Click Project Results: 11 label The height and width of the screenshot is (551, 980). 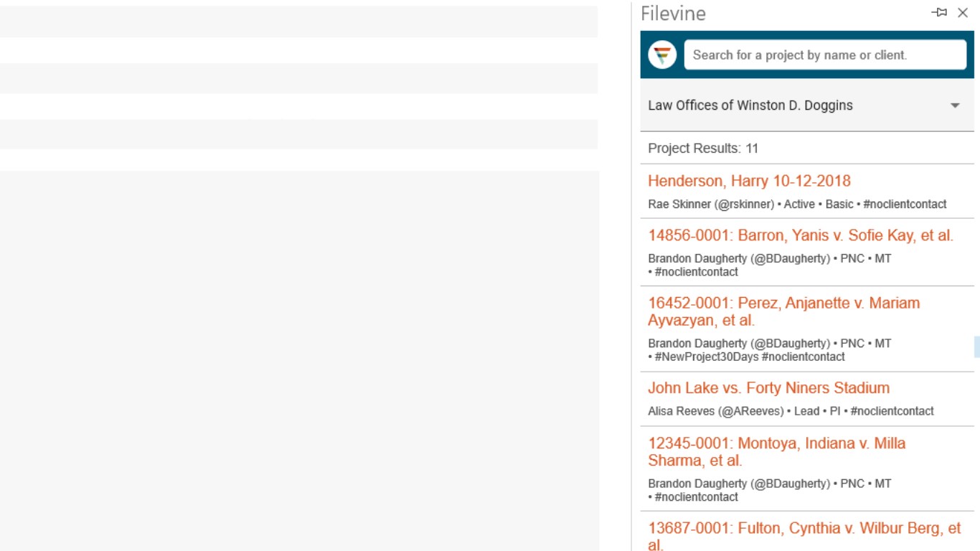703,149
